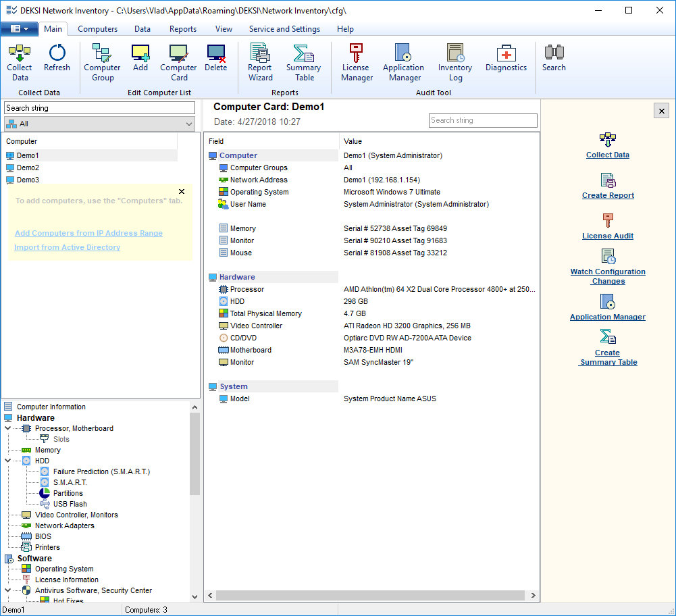Click the License Audit link
This screenshot has height=616, width=676.
[x=607, y=236]
